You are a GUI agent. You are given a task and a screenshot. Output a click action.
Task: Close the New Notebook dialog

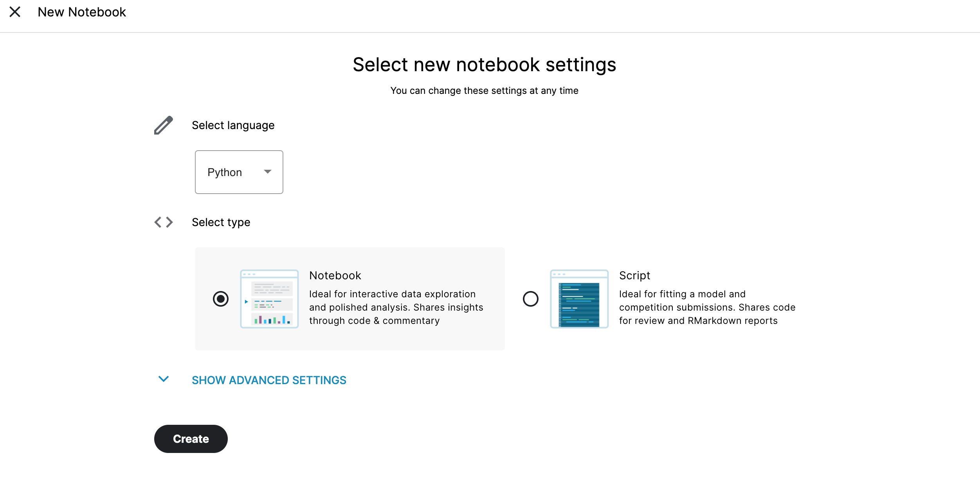tap(15, 12)
